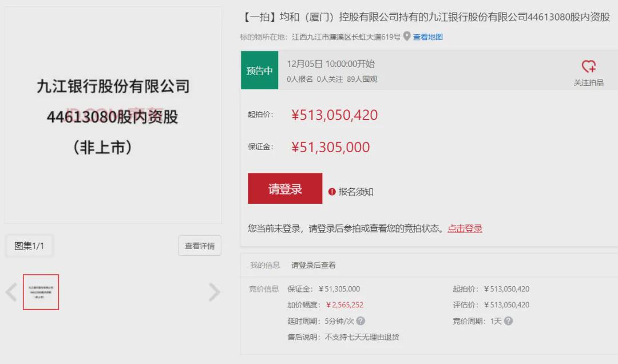Follow the 点击登录 link

tap(465, 228)
